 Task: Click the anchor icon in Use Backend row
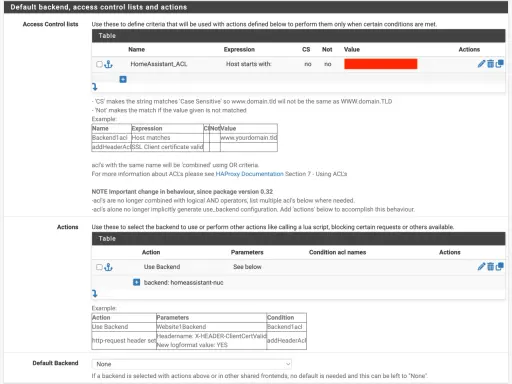[108, 267]
